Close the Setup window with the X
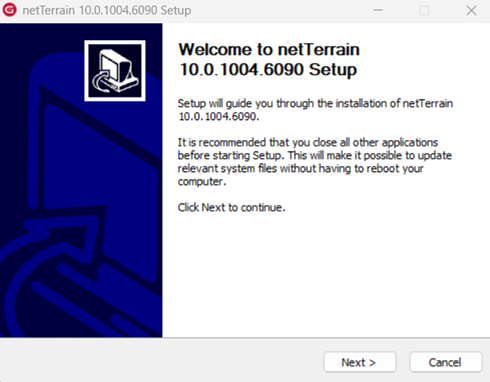The width and height of the screenshot is (490, 382). (x=471, y=10)
